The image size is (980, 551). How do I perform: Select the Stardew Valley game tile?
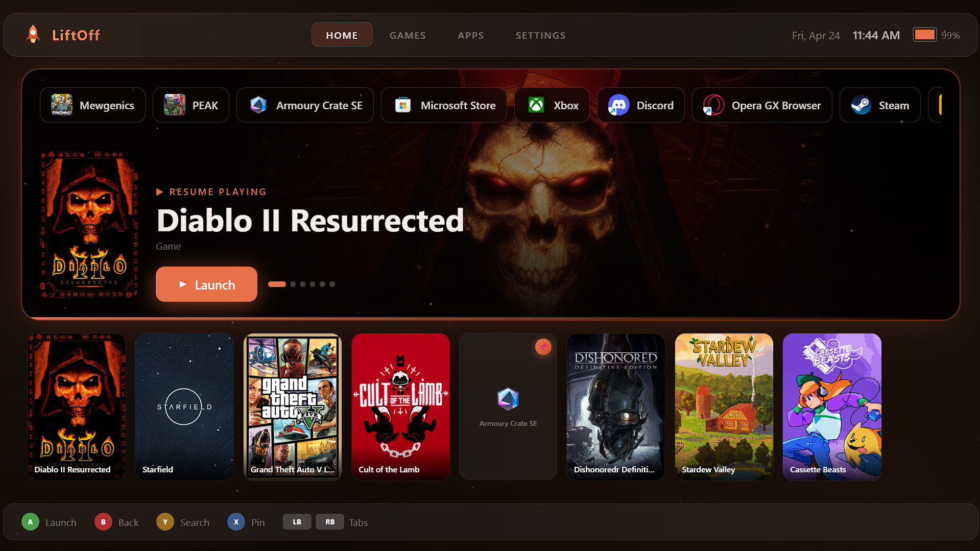[724, 406]
